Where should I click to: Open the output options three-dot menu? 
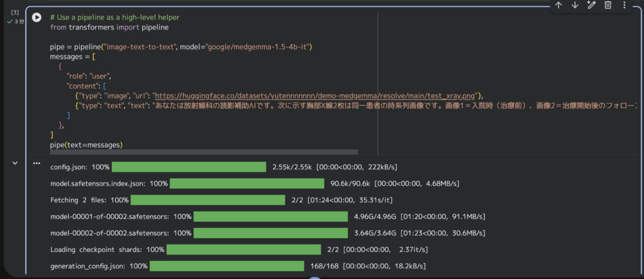36,164
